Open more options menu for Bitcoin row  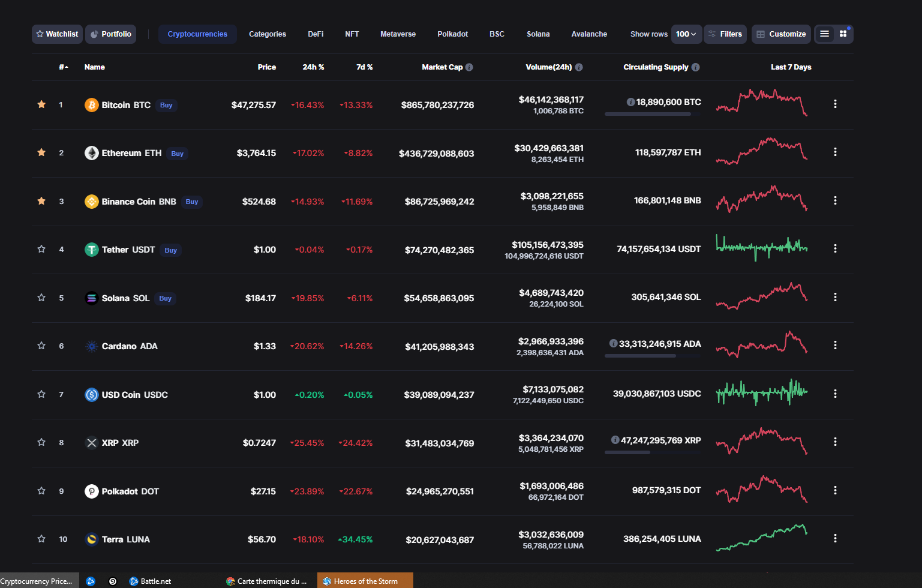[835, 104]
